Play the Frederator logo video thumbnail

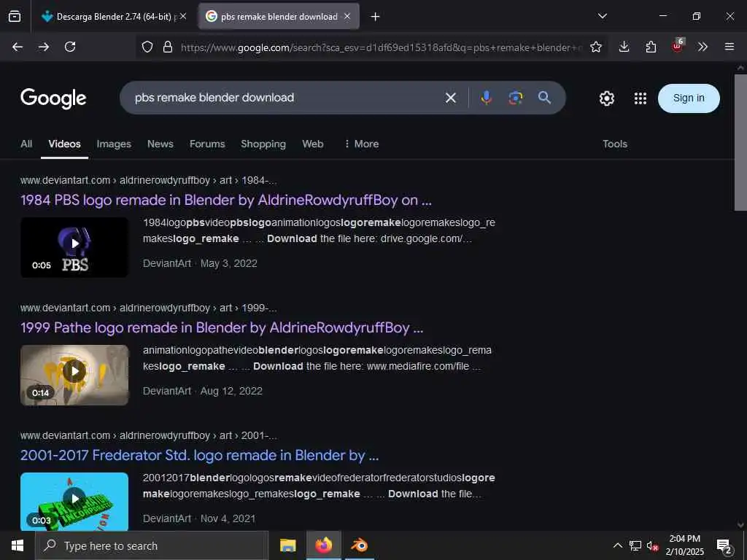pyautogui.click(x=74, y=501)
